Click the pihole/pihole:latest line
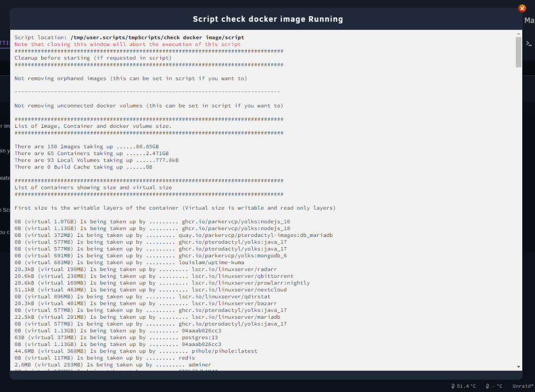The image size is (535, 392). pos(136,351)
